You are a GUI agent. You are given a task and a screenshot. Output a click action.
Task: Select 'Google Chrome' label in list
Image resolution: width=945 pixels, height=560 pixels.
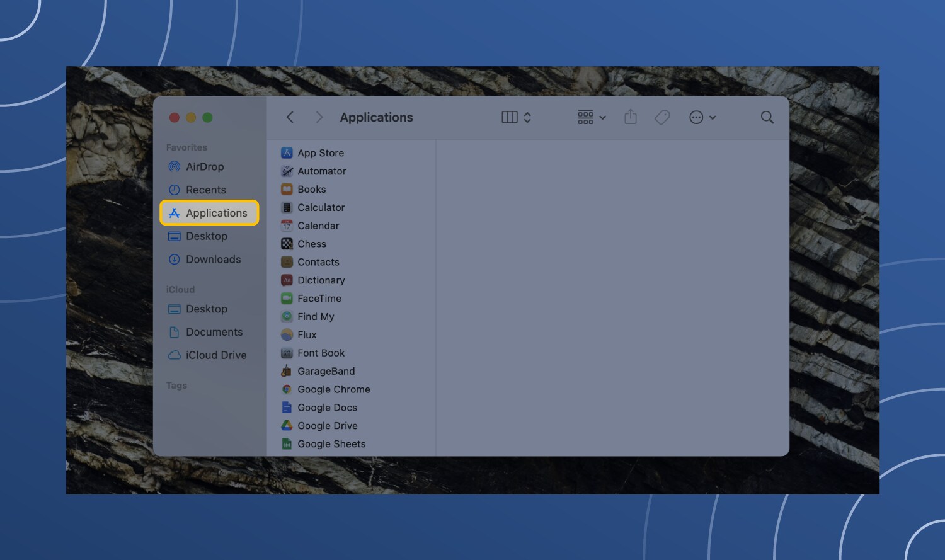pos(334,389)
